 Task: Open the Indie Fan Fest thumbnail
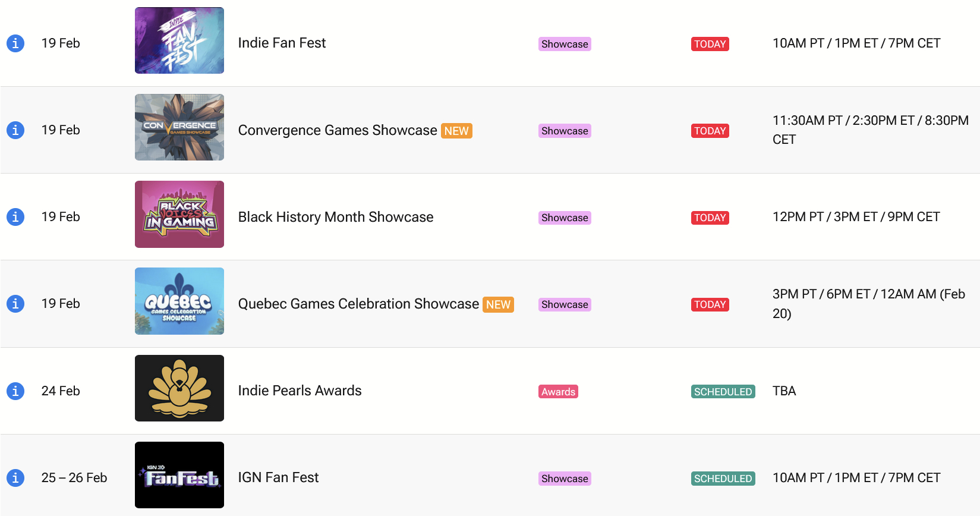[x=179, y=40]
